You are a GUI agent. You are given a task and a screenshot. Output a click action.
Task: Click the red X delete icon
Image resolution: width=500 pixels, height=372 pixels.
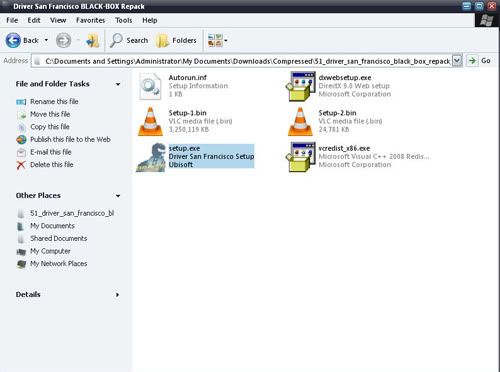[x=21, y=165]
